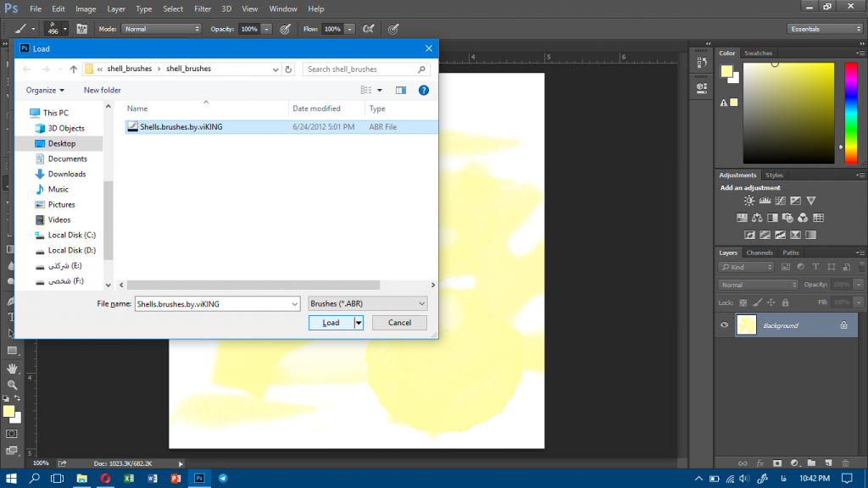
Task: Toggle lock all in Layers panel
Action: point(785,302)
